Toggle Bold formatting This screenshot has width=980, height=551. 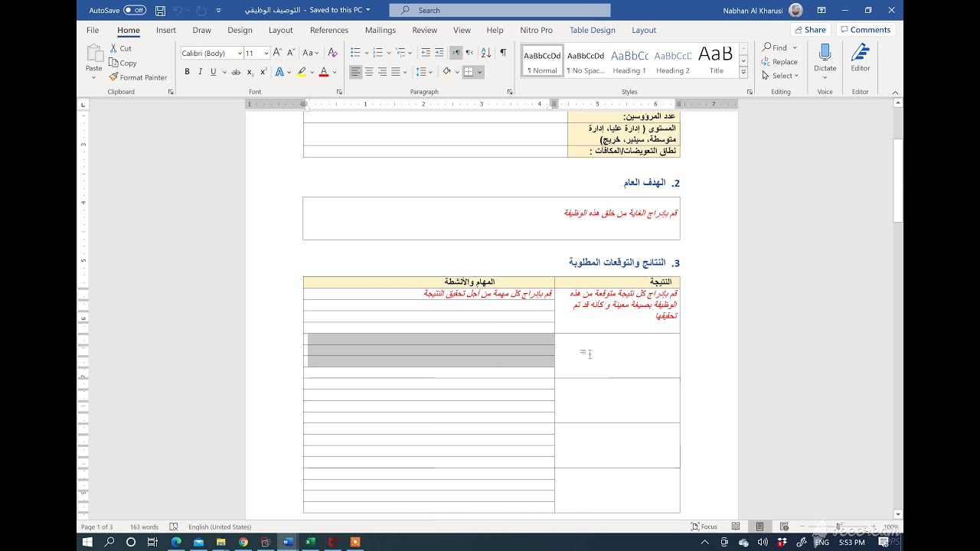click(187, 72)
